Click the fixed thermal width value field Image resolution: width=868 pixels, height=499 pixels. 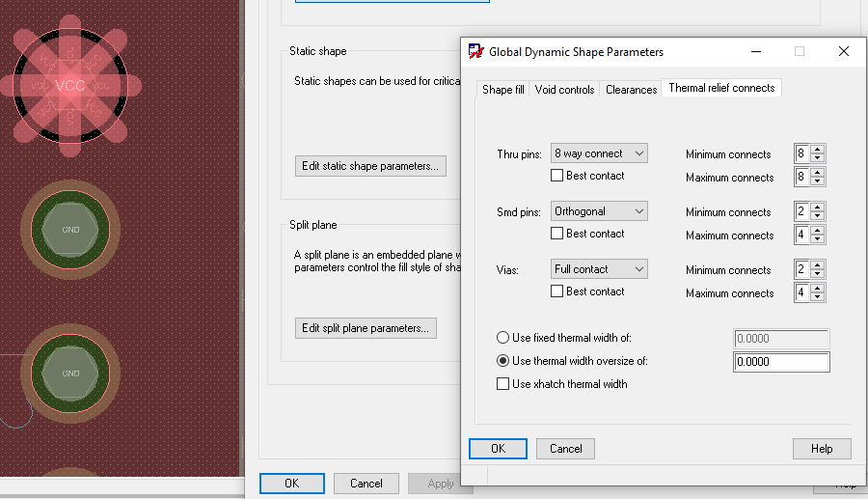[x=781, y=339]
